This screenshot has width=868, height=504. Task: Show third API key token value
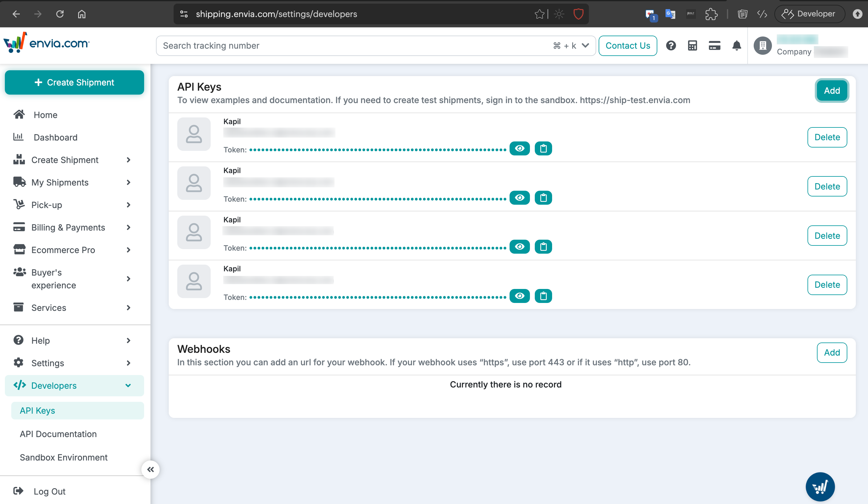click(x=519, y=247)
